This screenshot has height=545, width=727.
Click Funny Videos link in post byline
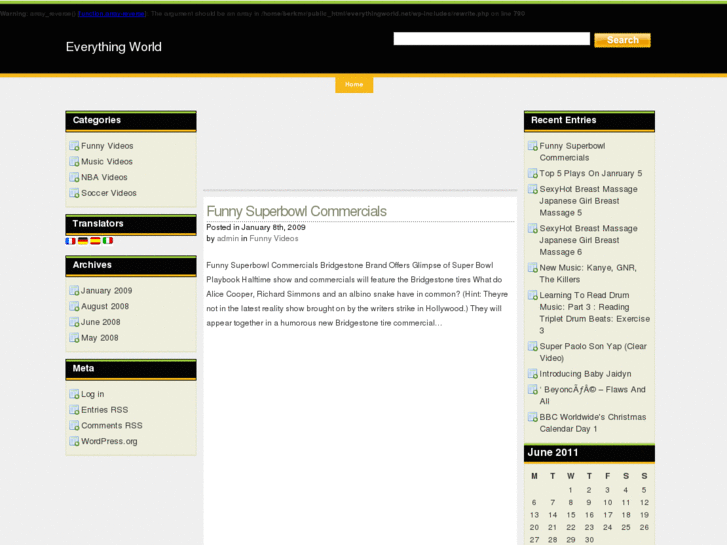tap(274, 239)
